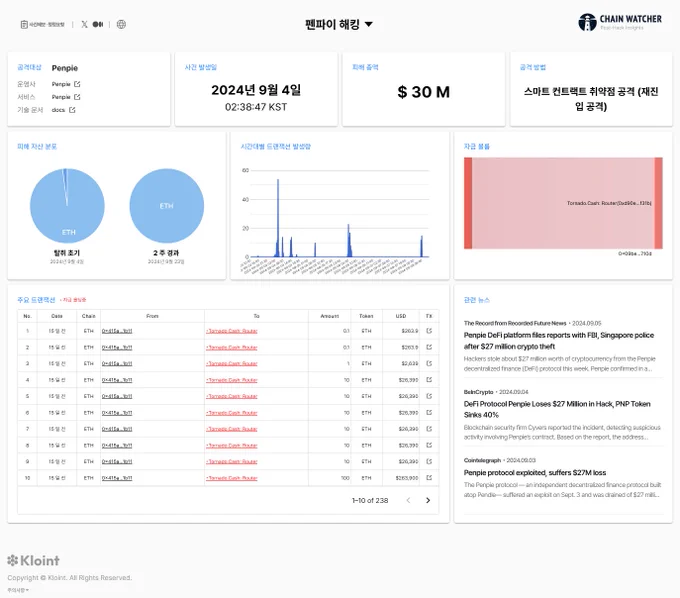This screenshot has width=680, height=598.
Task: Click Tornado Cash Router link in row 5
Action: tap(232, 396)
